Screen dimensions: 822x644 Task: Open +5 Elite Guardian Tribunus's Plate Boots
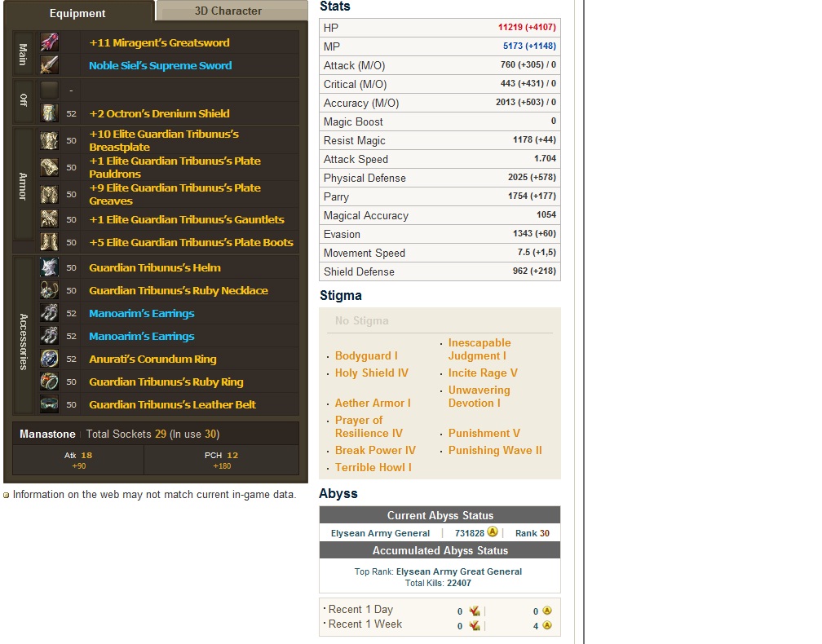pyautogui.click(x=192, y=243)
